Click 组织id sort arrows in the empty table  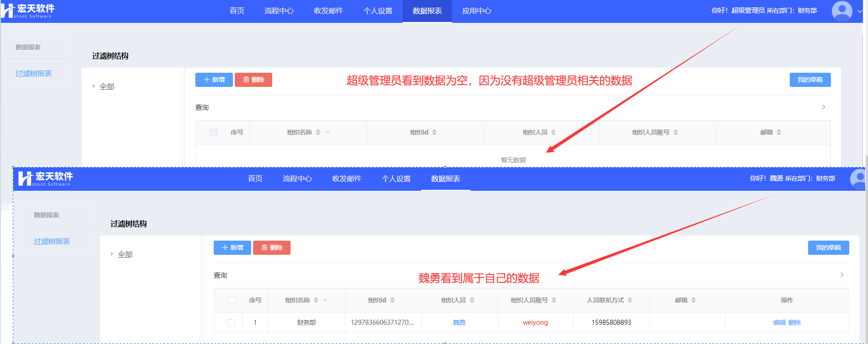pos(434,132)
